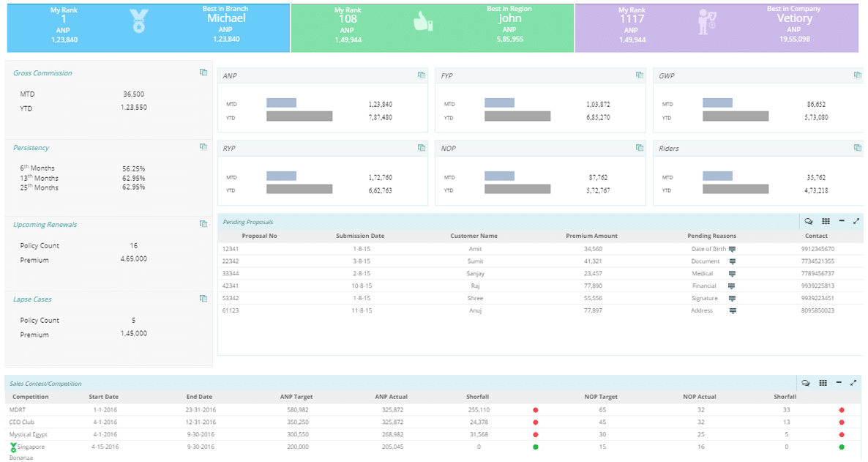Collapse the Sales Contest/Competition panel
The height and width of the screenshot is (462, 868).
tap(839, 383)
